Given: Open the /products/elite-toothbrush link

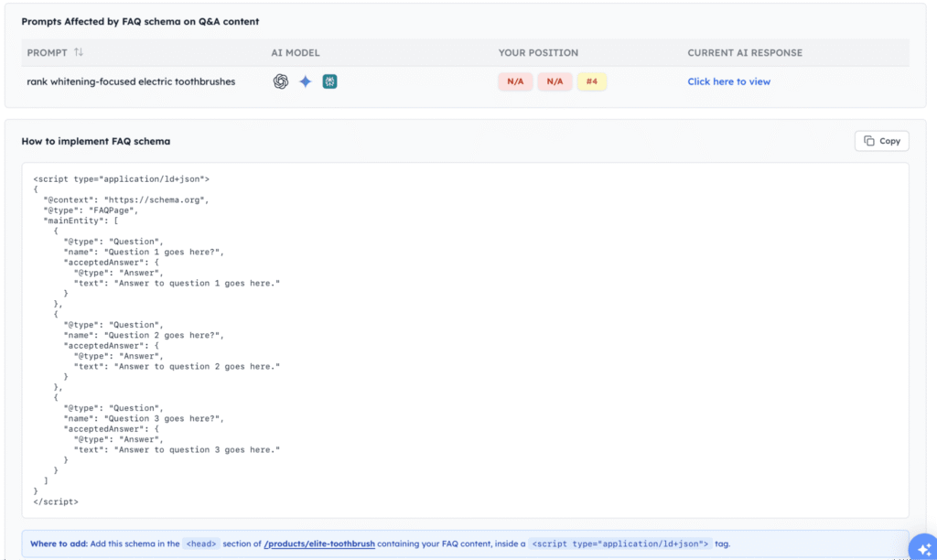Looking at the screenshot, I should pyautogui.click(x=319, y=544).
